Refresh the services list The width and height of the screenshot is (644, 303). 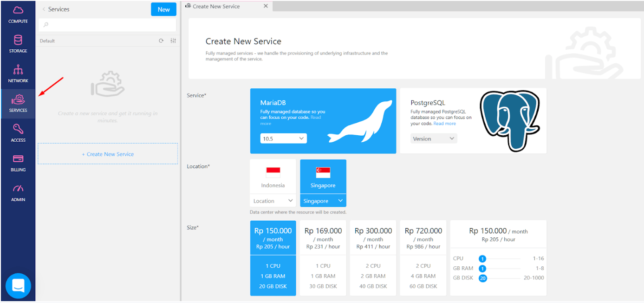161,41
